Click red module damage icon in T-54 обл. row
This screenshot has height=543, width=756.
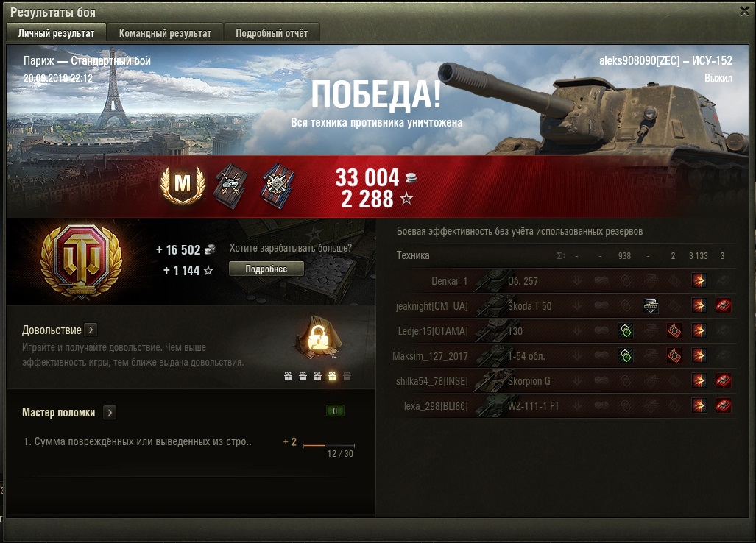(674, 355)
